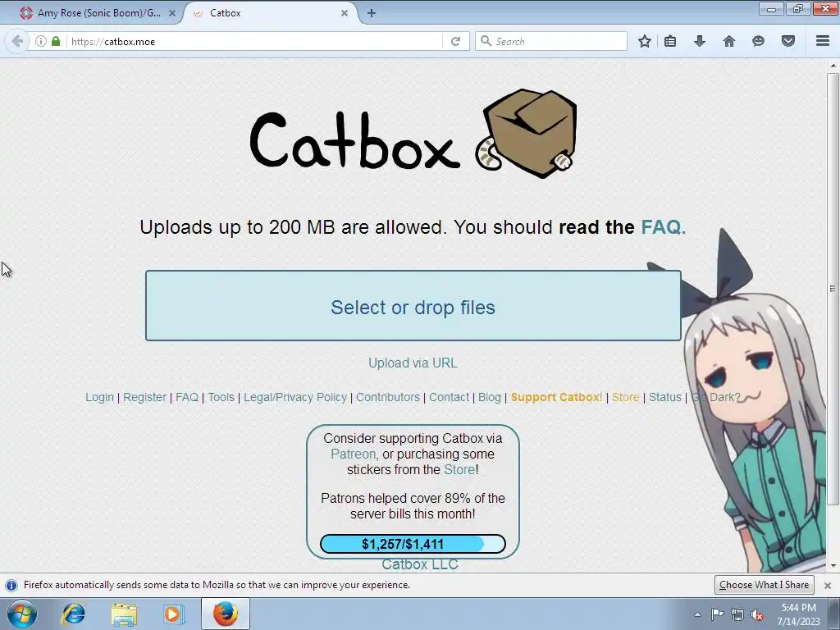Screen dimensions: 840x630
Task: Open Store link in support box
Action: point(459,469)
